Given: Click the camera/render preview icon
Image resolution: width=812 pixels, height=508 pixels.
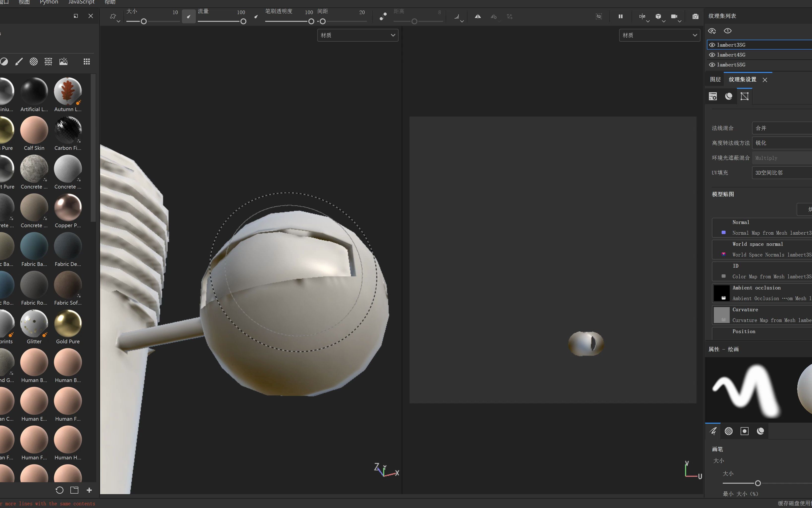Looking at the screenshot, I should (x=696, y=16).
